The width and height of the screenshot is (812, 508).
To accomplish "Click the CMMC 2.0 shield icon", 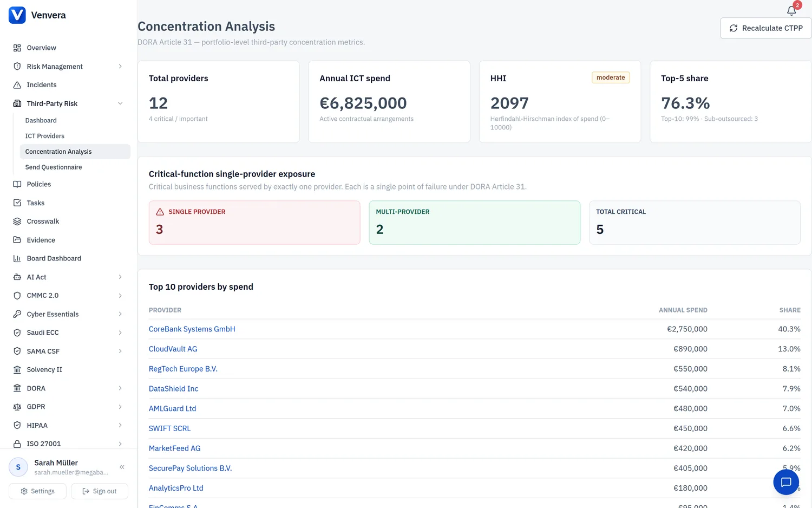I will (x=17, y=296).
